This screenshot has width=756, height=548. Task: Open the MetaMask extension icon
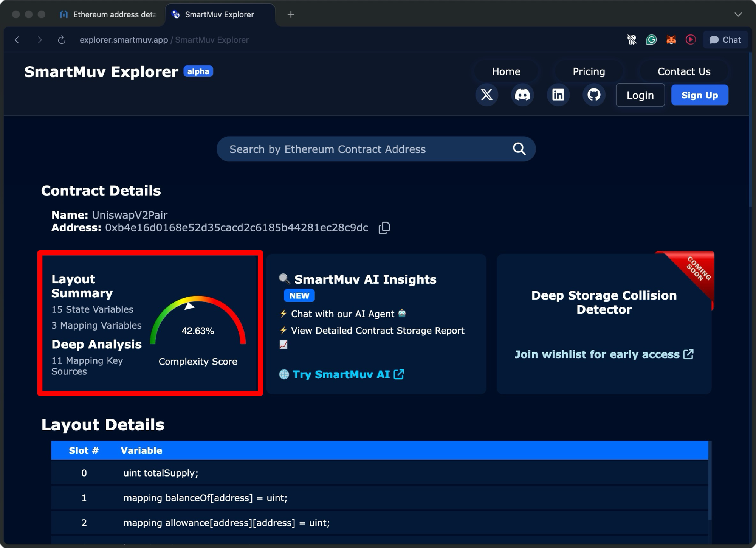(671, 39)
